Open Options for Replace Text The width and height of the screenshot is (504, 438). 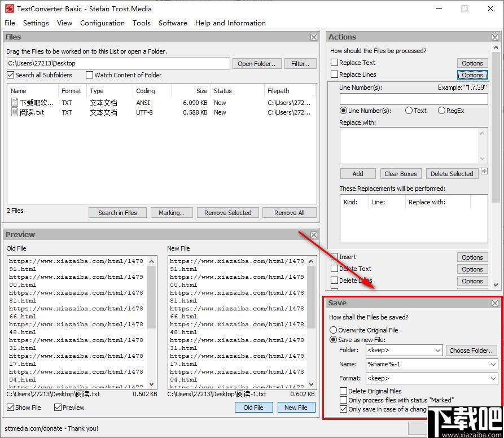tap(472, 63)
